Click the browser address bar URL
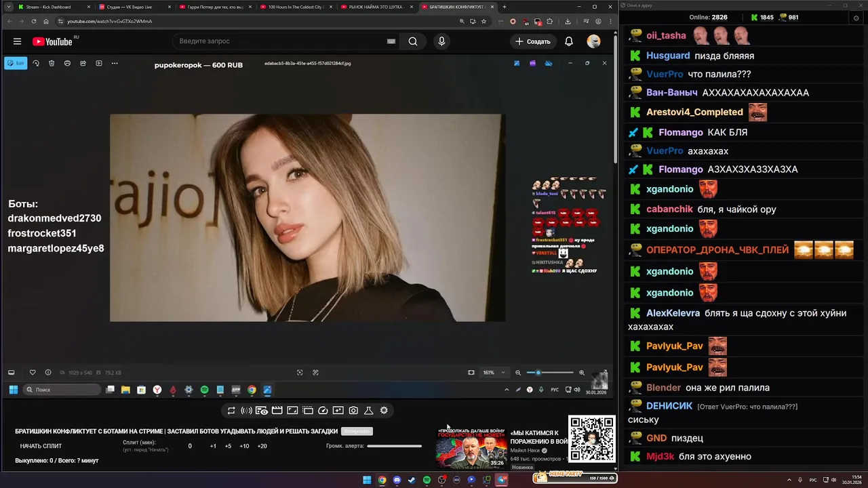Image resolution: width=868 pixels, height=488 pixels. (x=109, y=21)
